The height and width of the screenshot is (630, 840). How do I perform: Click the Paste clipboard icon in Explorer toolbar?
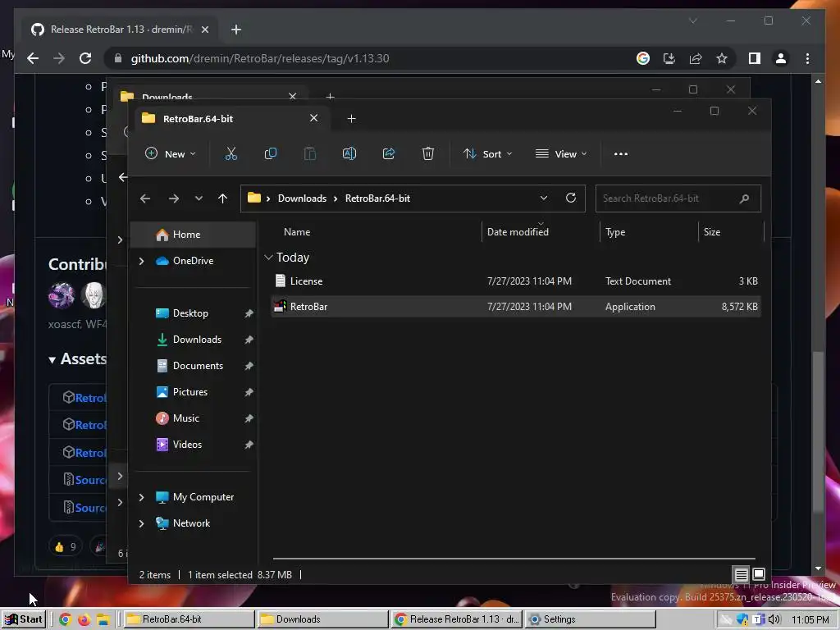click(x=309, y=153)
